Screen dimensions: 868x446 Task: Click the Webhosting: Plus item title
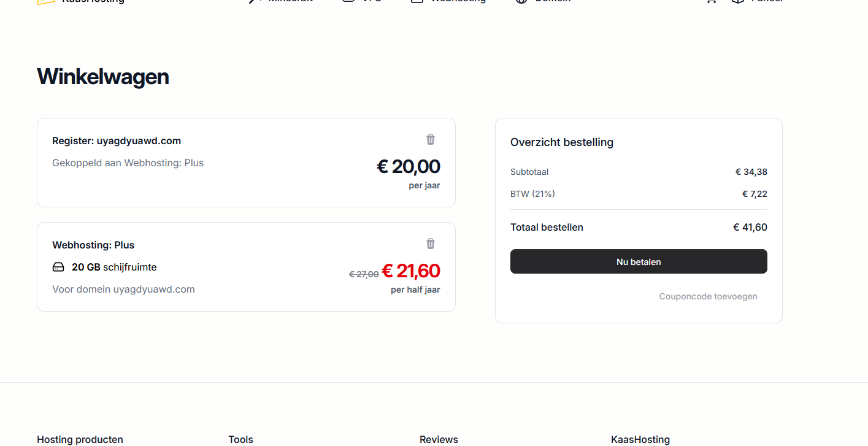pos(93,245)
